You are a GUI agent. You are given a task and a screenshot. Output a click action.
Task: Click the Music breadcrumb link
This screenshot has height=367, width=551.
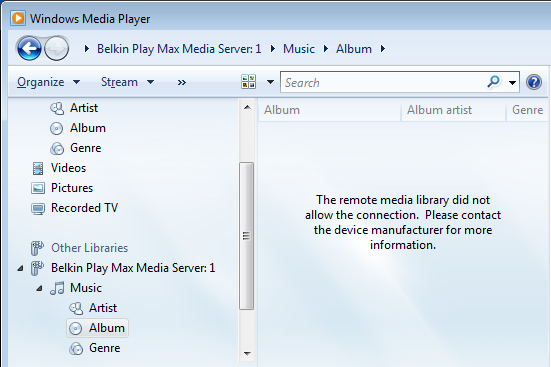click(299, 49)
